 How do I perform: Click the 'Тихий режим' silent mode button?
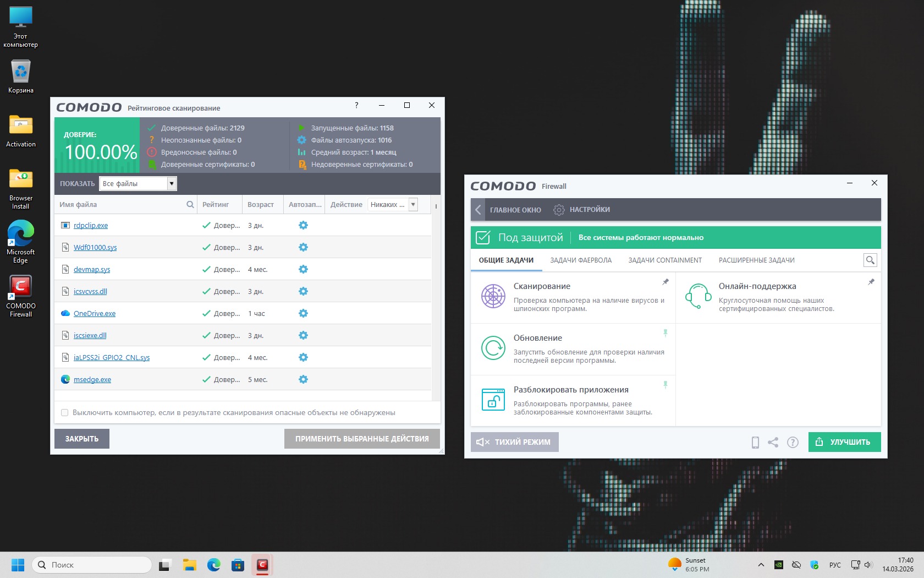point(514,442)
